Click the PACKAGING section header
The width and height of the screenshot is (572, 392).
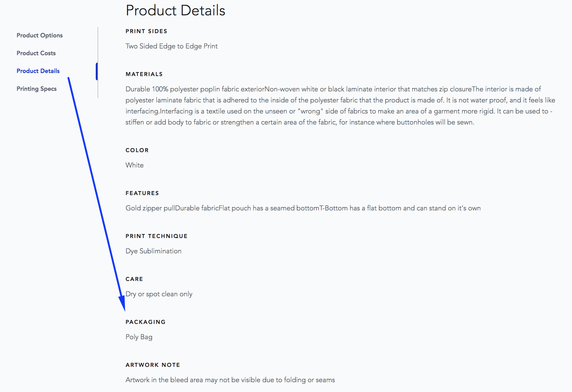(145, 322)
